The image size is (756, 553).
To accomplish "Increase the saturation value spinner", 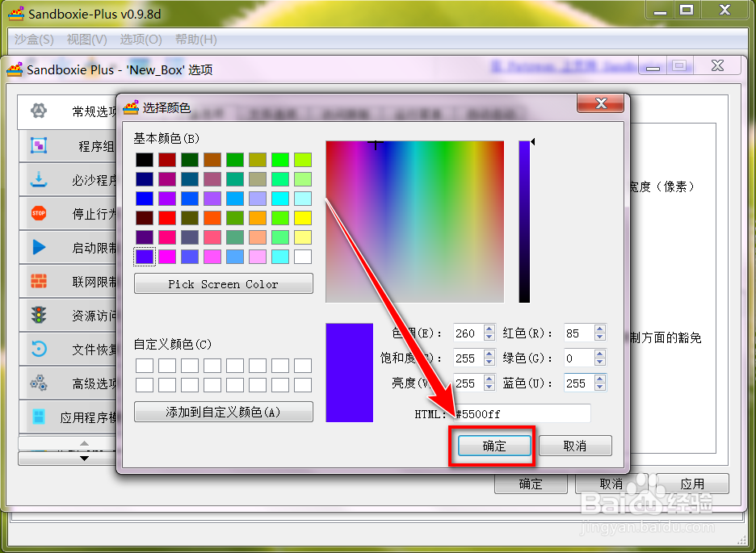I will tap(489, 354).
